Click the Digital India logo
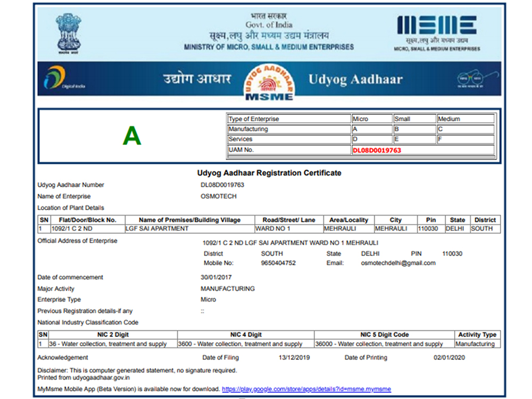Image resolution: width=532 pixels, height=399 pixels. click(64, 78)
